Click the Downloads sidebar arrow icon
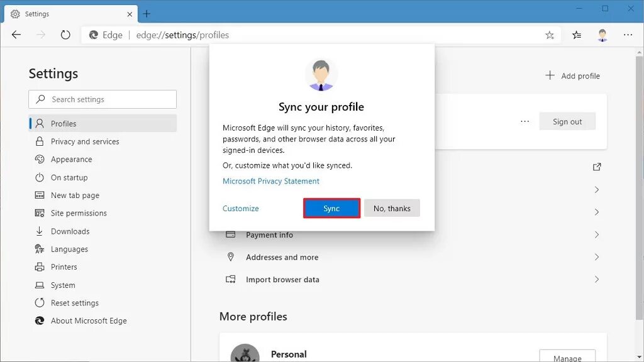 [x=40, y=231]
